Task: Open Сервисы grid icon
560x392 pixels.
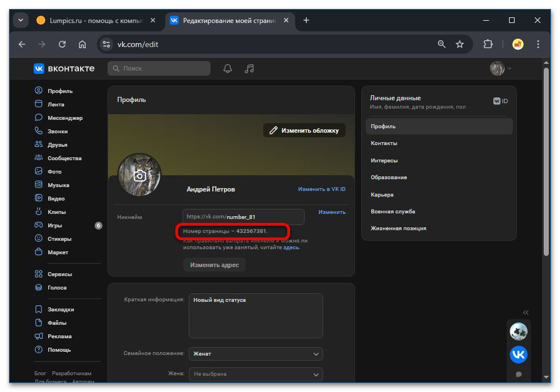Action: click(x=39, y=274)
